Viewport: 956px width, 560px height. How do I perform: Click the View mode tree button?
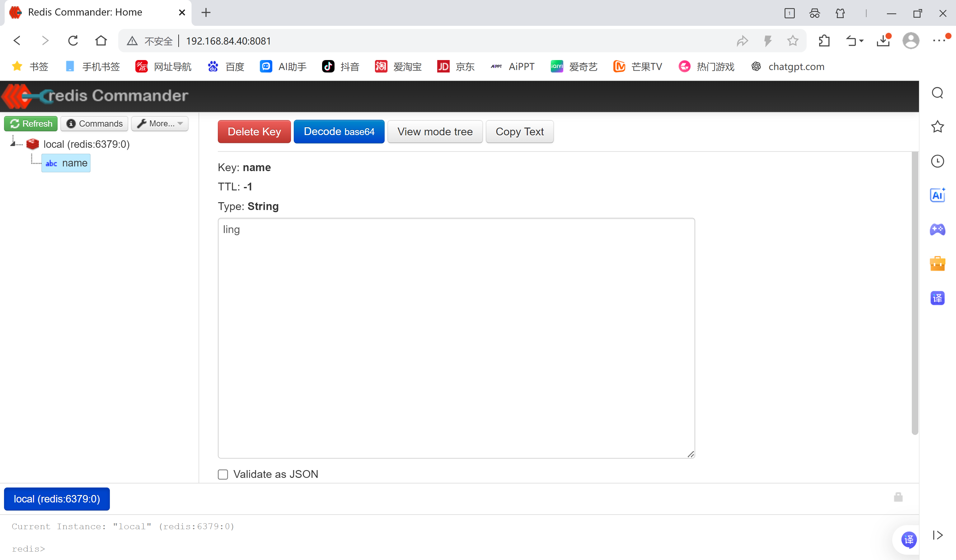point(435,132)
